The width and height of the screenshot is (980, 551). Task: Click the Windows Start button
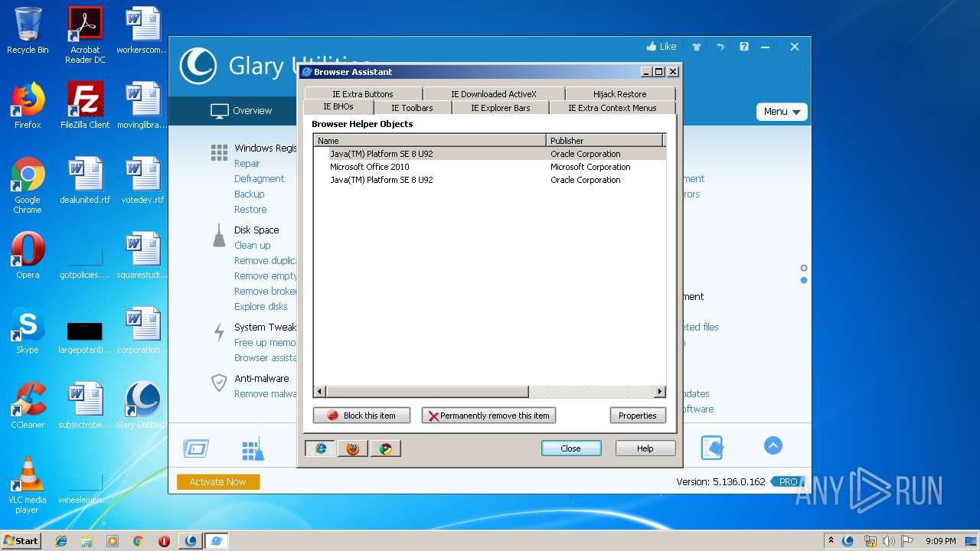coord(21,540)
